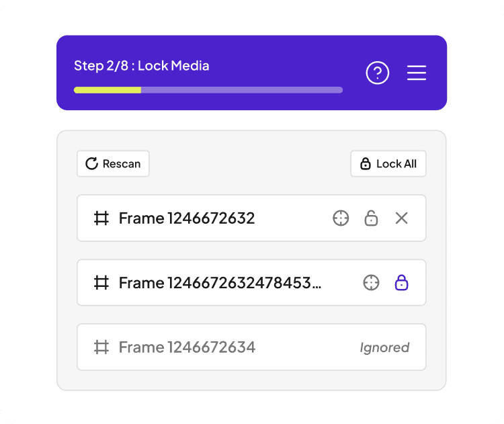Locate Frame 1246672632 with target icon
The width and height of the screenshot is (504, 424).
tap(341, 218)
